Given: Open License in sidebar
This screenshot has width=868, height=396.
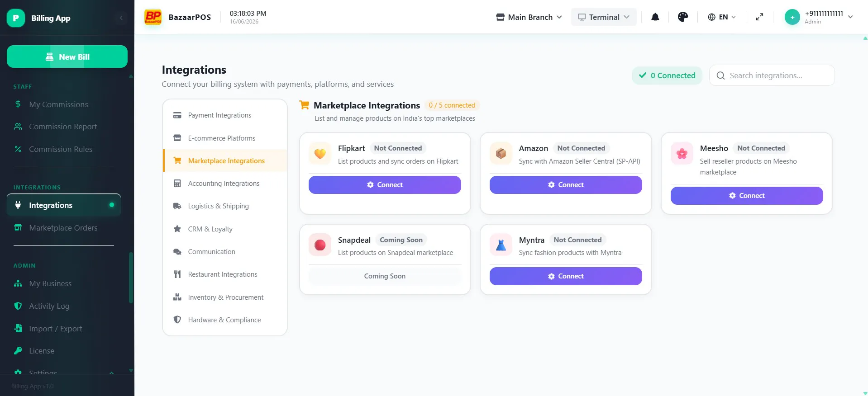Looking at the screenshot, I should [x=64, y=351].
